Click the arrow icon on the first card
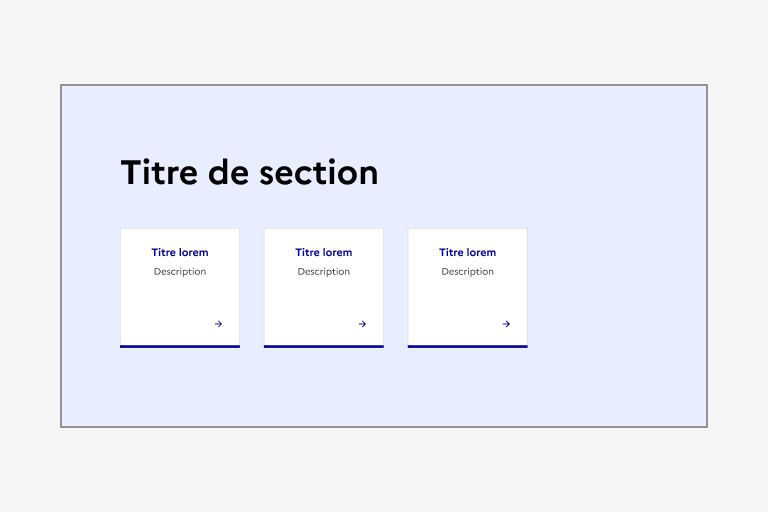 point(218,324)
